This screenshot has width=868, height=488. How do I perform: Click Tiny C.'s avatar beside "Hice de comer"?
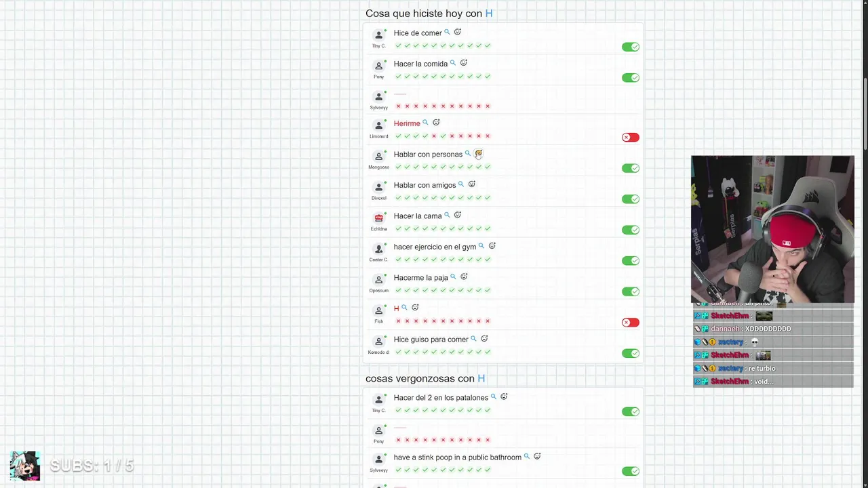coord(379,35)
